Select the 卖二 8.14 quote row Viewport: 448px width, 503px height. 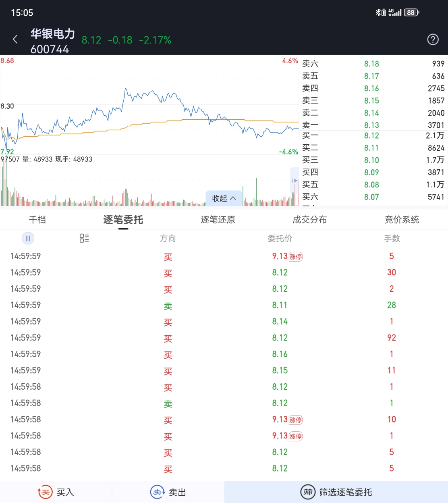pos(373,113)
